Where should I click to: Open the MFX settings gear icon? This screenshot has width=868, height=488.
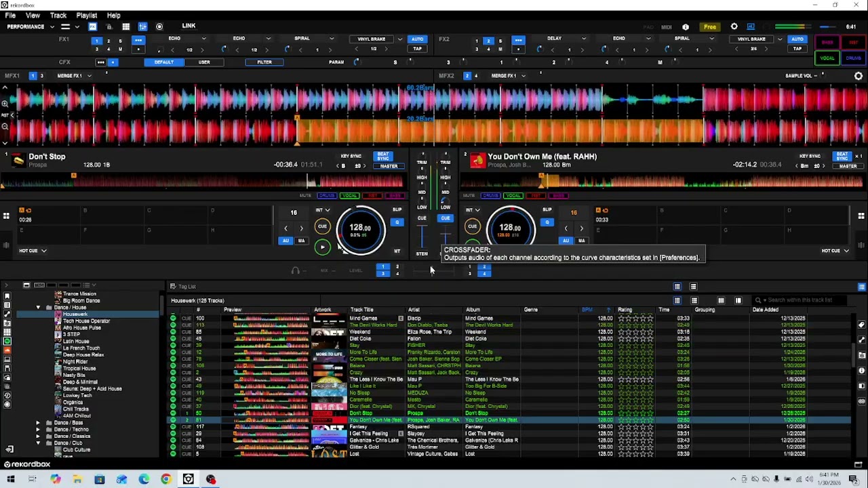tap(859, 76)
